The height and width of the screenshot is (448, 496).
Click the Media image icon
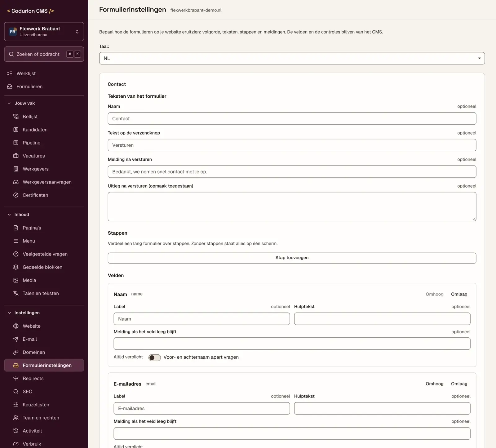click(x=16, y=280)
